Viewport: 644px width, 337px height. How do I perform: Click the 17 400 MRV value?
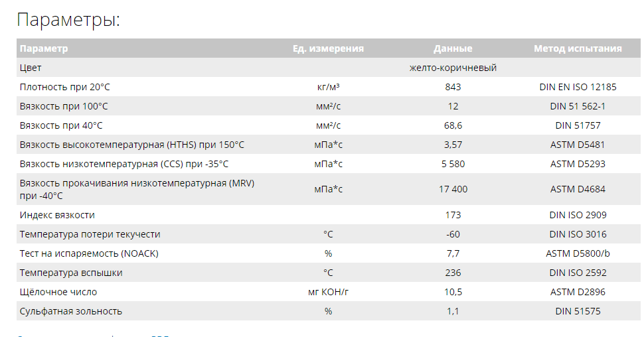click(453, 189)
